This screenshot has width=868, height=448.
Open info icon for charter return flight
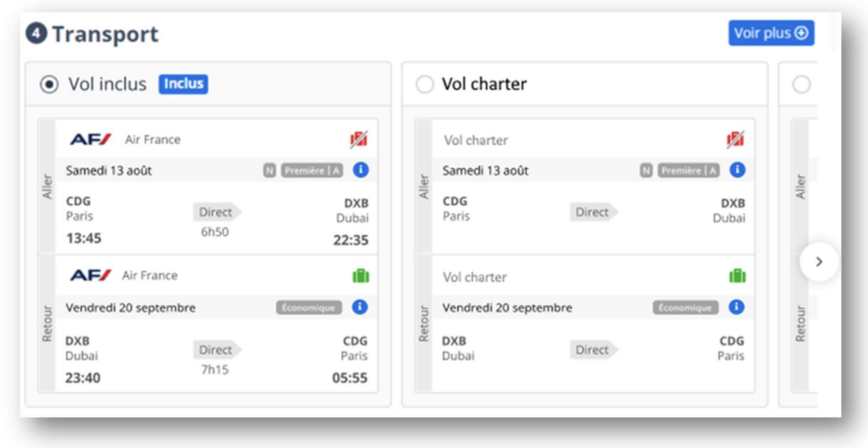tap(737, 307)
